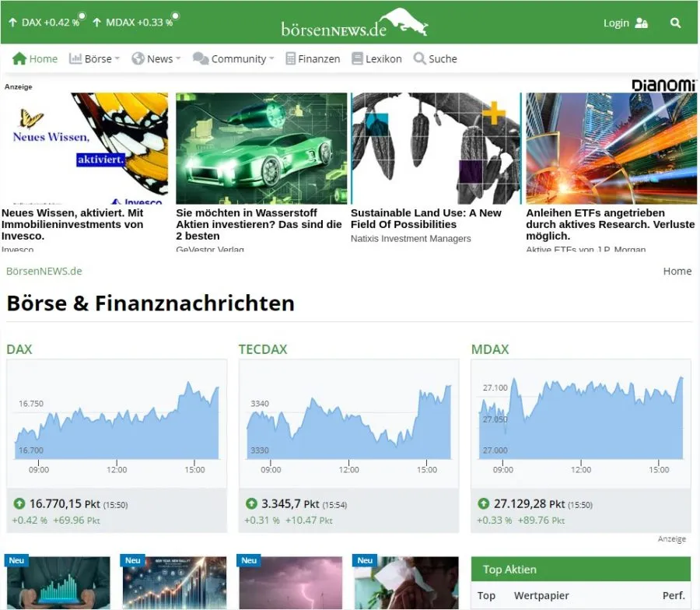Click 'Neues Wissen, aktiviert' ad headline

[x=72, y=224]
